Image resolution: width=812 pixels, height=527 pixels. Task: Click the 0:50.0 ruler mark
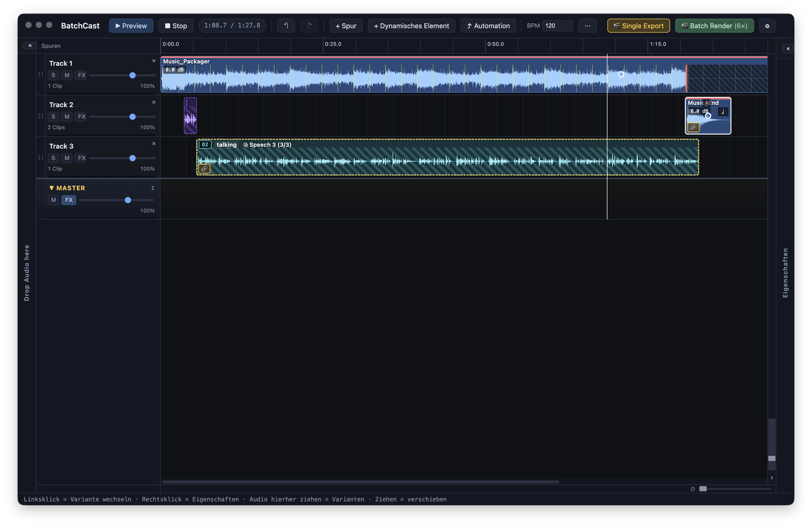495,44
